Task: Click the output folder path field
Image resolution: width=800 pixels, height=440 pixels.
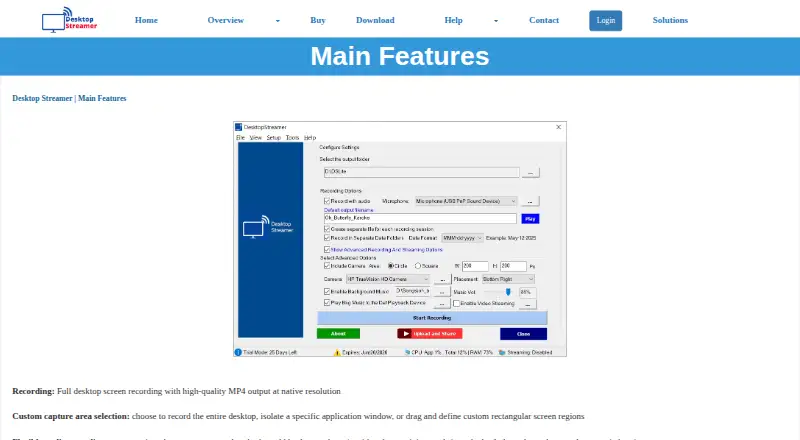Action: click(x=421, y=172)
